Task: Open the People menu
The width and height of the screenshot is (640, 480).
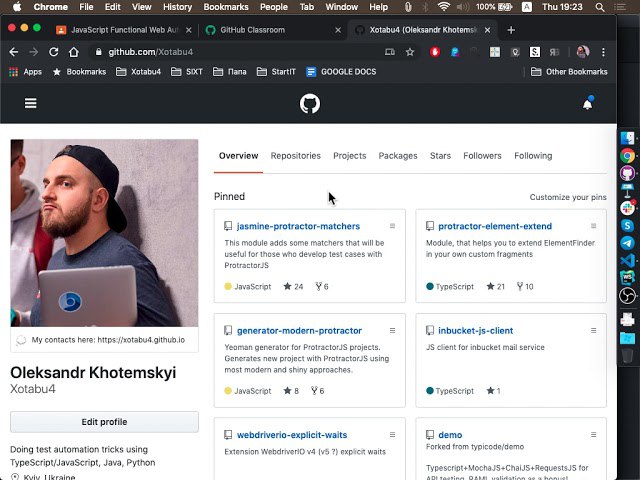Action: tap(274, 7)
